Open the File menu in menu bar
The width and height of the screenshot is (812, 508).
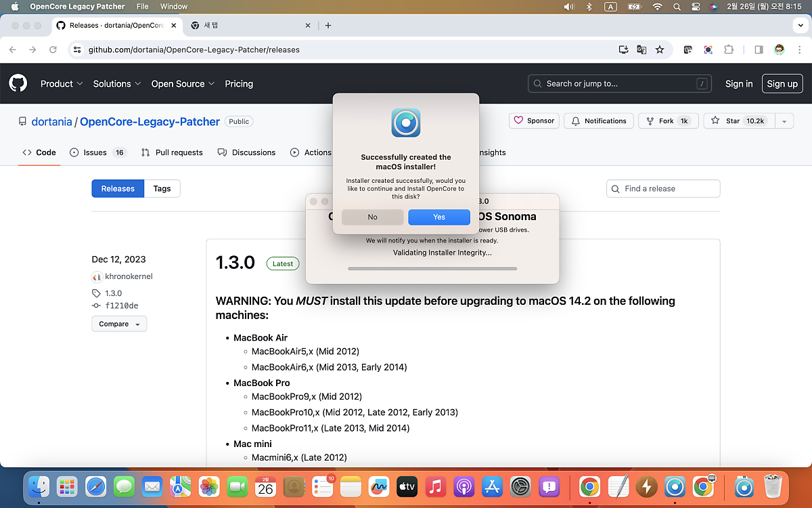[x=142, y=6]
